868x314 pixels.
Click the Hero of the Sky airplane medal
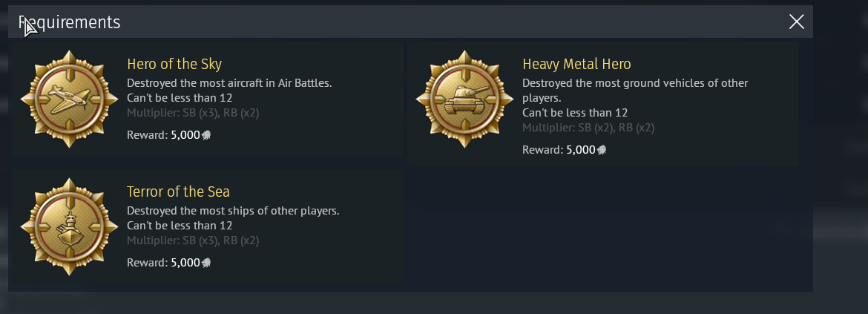pos(69,99)
